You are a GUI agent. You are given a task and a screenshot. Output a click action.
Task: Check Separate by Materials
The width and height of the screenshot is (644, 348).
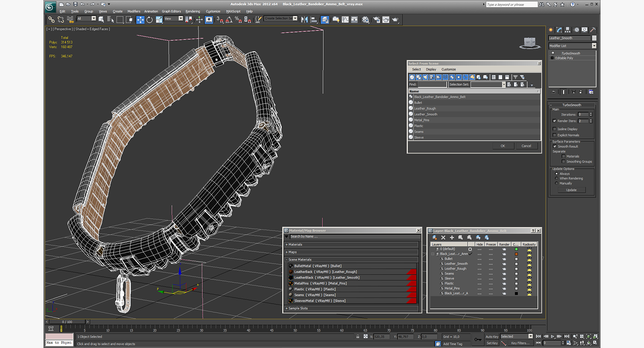pos(563,156)
